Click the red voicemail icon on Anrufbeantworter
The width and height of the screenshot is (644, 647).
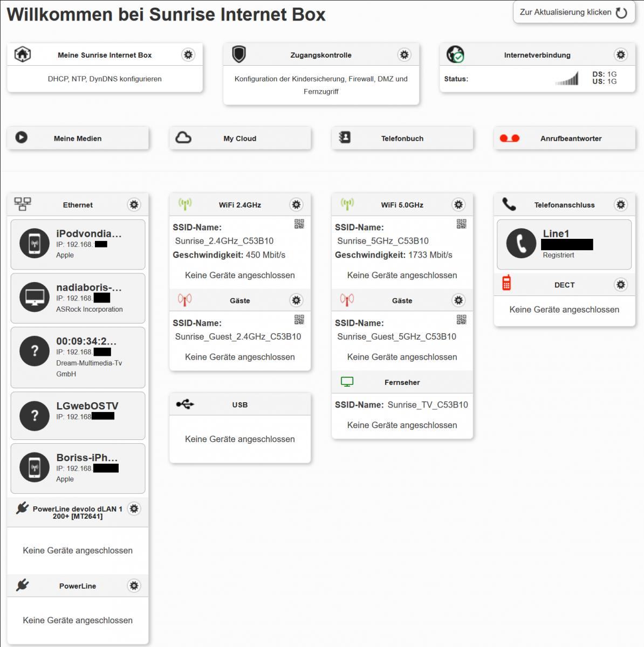pyautogui.click(x=509, y=138)
